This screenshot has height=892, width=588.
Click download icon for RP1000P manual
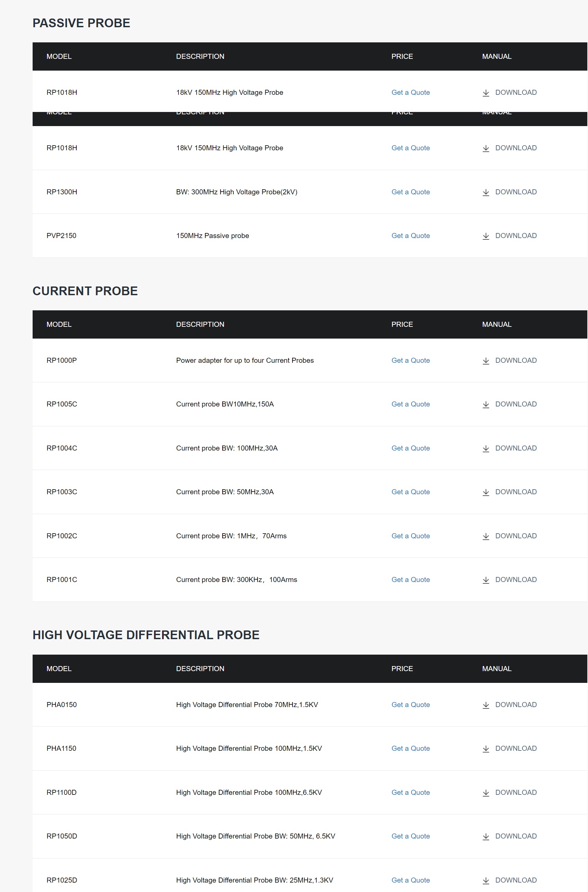[x=485, y=361]
